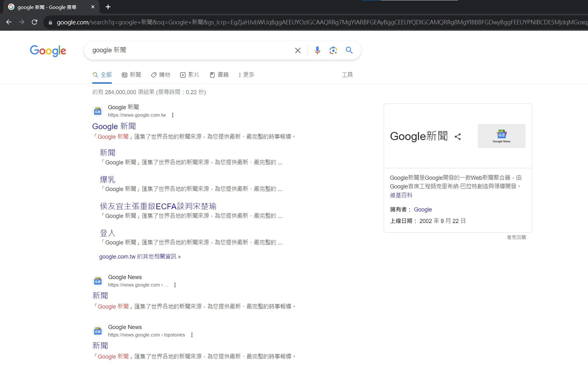Open the 登入 sitelink
The height and width of the screenshot is (373, 588).
pyautogui.click(x=107, y=233)
